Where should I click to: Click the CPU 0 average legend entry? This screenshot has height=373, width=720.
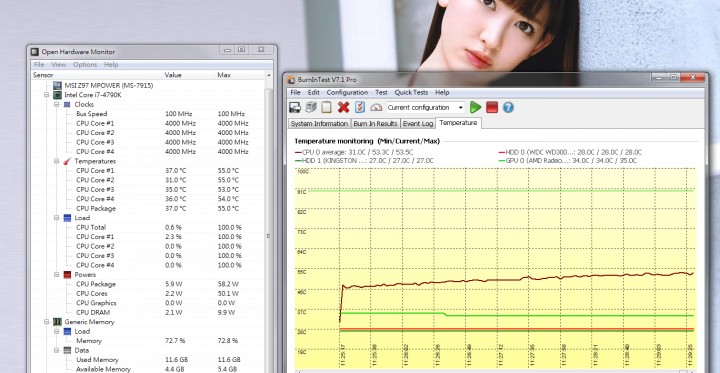coord(354,153)
